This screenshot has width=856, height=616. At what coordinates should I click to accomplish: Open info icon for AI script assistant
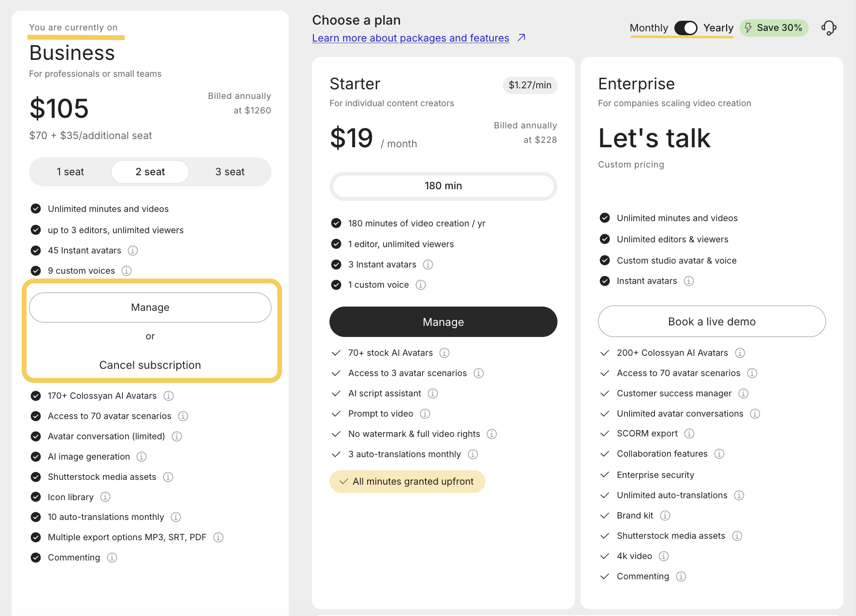click(x=433, y=393)
